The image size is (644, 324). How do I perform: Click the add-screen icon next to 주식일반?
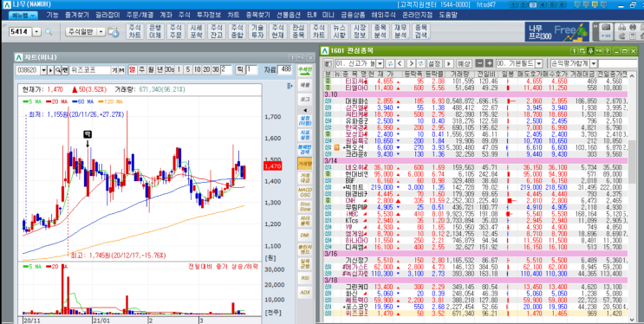(x=113, y=32)
